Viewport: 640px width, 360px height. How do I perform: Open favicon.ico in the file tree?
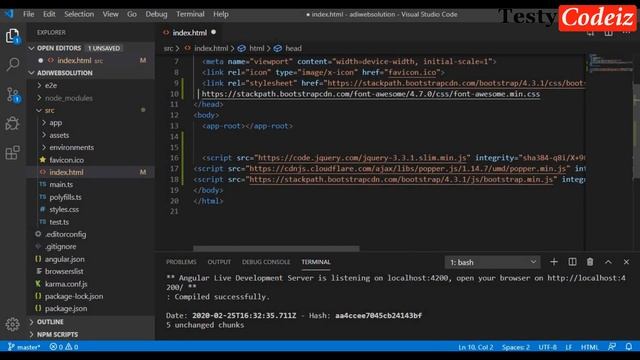coord(67,160)
